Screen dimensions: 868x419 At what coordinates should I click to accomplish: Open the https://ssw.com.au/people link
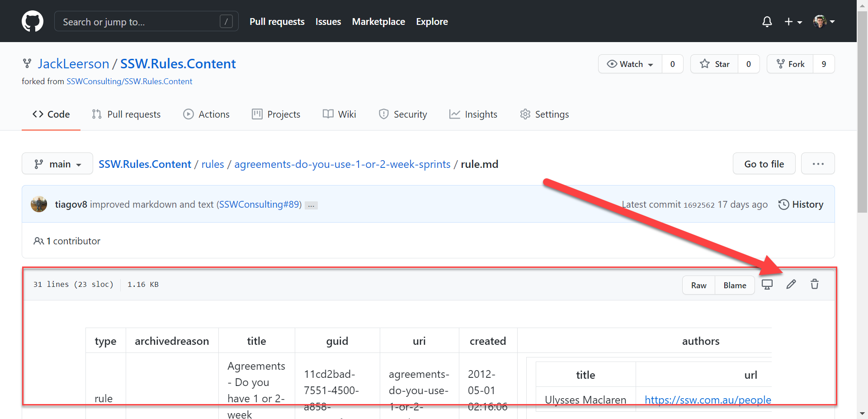click(x=708, y=400)
